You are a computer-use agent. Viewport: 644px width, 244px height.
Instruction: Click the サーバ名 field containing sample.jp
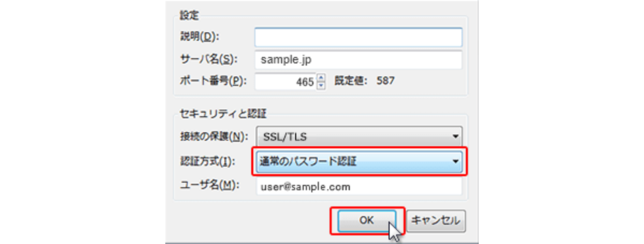point(358,60)
